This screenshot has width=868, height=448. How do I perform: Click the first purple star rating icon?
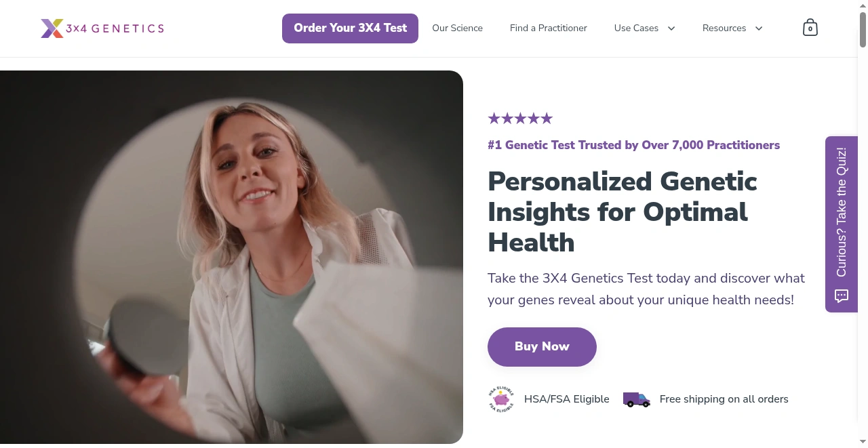494,118
